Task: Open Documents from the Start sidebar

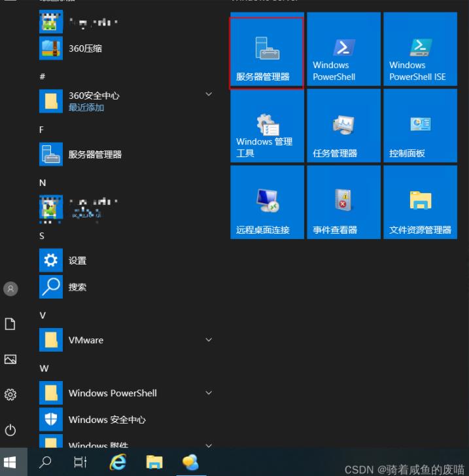Action: coord(10,324)
